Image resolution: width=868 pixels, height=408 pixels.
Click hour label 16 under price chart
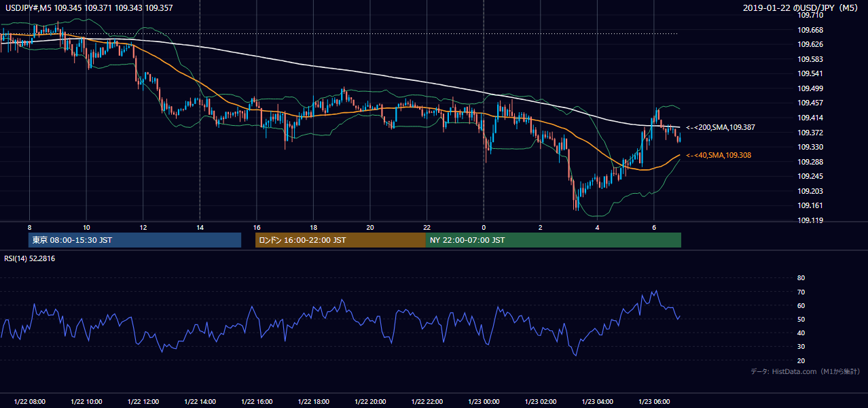coord(256,227)
